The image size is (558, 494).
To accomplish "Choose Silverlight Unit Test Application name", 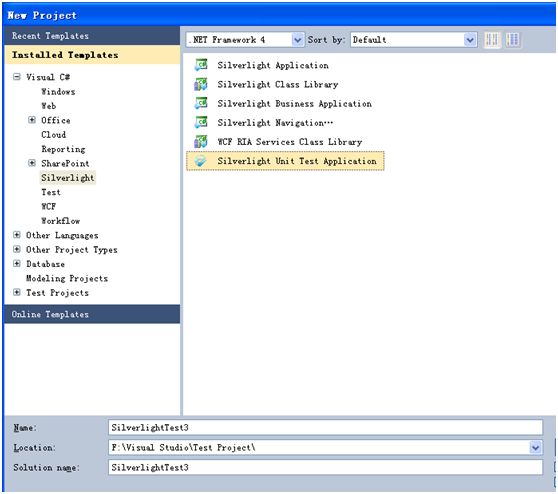I will 297,161.
